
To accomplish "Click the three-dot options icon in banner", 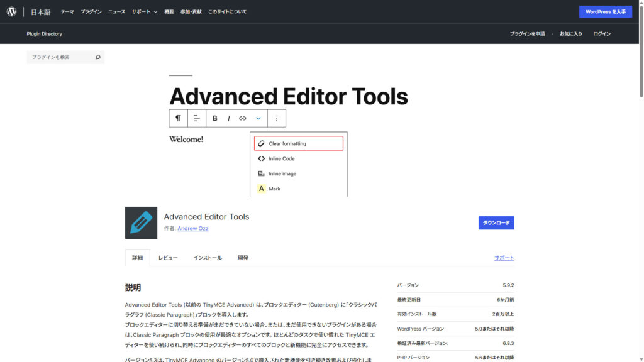I will [277, 118].
